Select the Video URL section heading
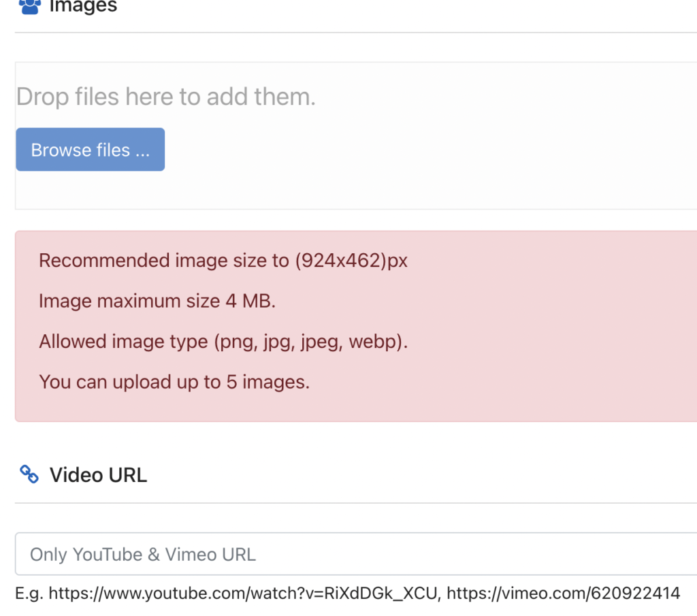The height and width of the screenshot is (616, 697). 98,474
